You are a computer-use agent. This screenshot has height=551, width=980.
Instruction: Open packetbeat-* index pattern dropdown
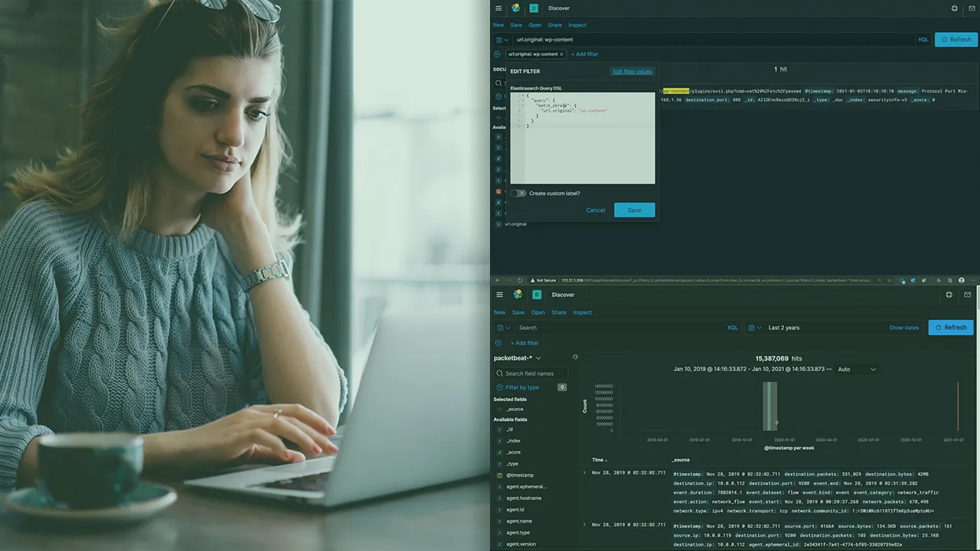coord(518,358)
